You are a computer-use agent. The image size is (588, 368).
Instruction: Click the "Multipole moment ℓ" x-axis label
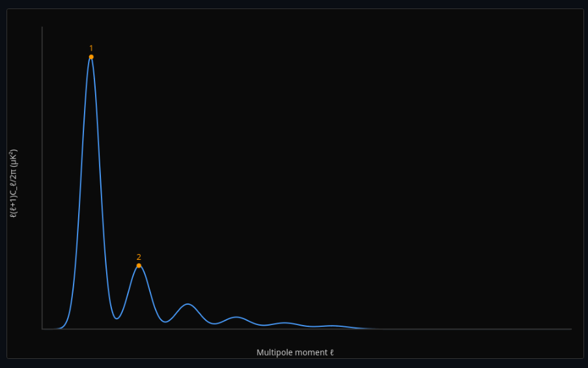(295, 352)
